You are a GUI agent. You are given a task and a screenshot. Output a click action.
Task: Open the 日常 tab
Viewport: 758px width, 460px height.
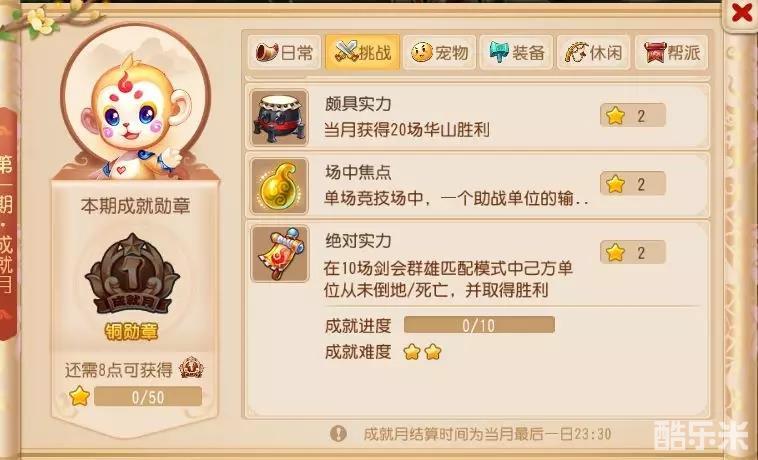pos(285,53)
